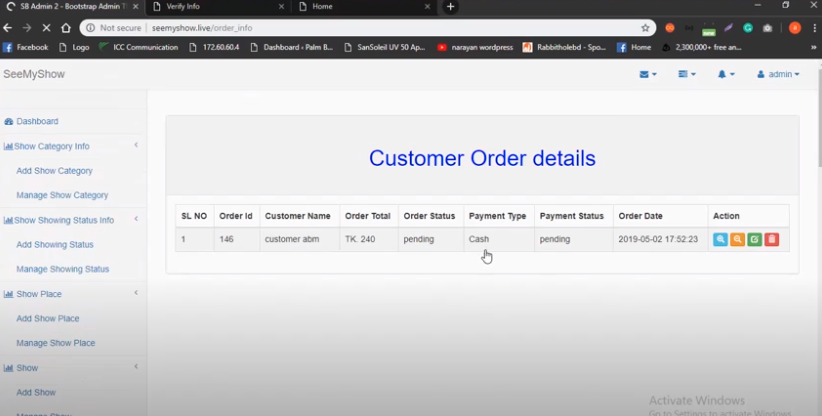Click the orange zoom-out action icon
822x416 pixels.
tap(737, 240)
